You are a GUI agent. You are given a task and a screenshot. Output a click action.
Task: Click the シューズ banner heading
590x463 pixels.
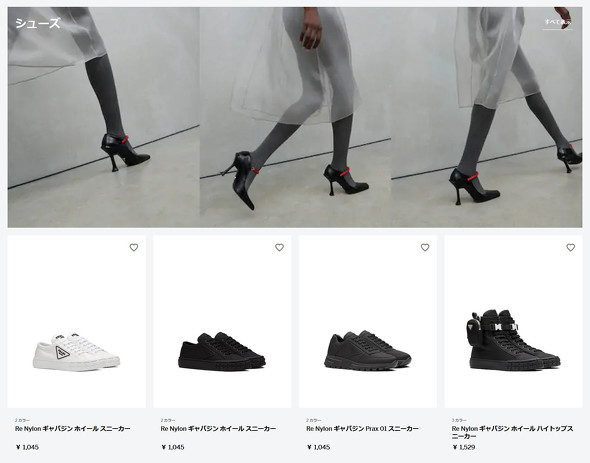tap(38, 23)
